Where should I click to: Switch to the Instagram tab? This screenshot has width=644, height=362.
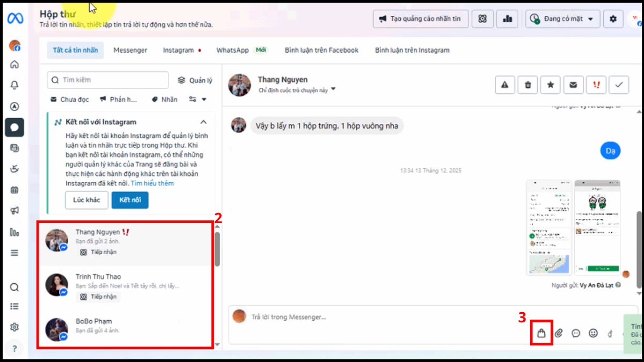(x=182, y=50)
